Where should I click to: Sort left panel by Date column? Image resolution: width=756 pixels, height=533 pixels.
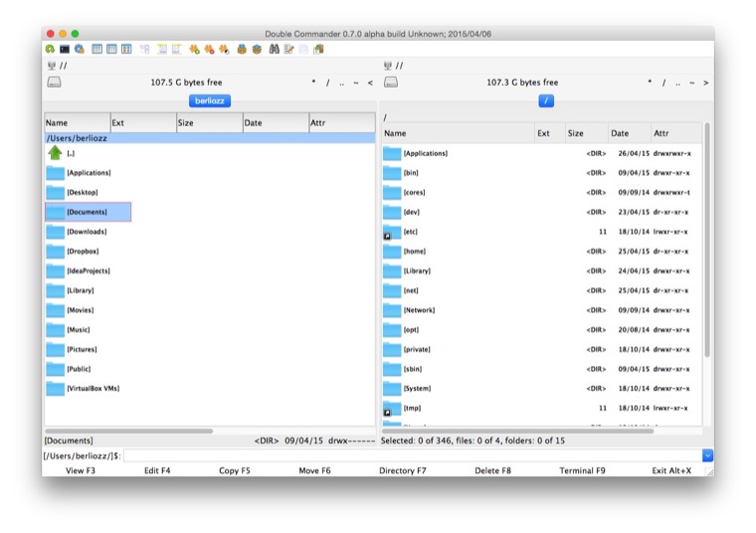point(276,123)
